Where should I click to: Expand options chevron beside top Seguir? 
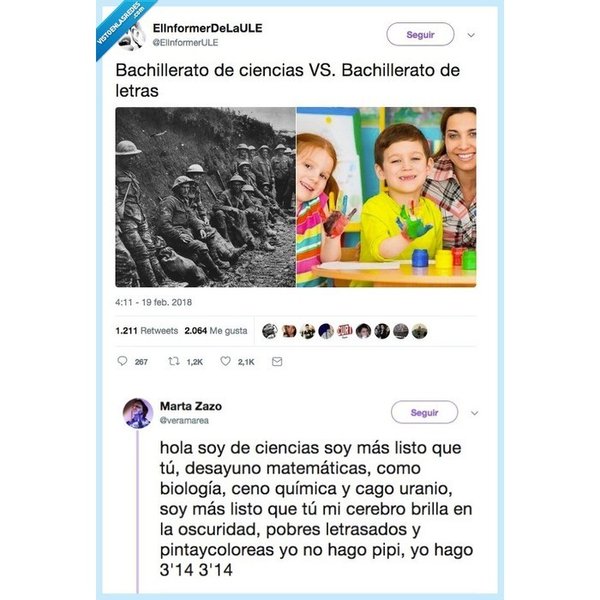pos(471,35)
